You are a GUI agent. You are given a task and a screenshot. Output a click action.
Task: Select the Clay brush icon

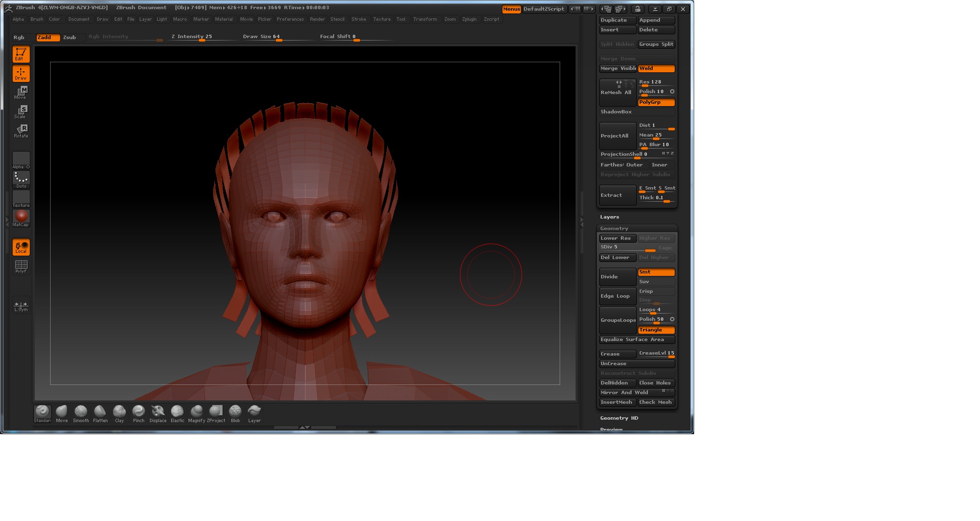(119, 413)
